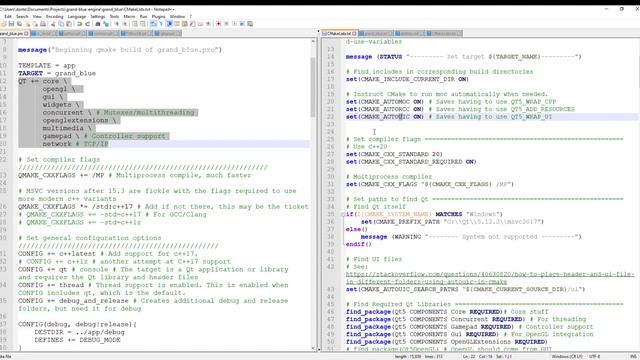Toggle synchronize vertical scrolling icon
The width and height of the screenshot is (640, 360).
tap(135, 24)
